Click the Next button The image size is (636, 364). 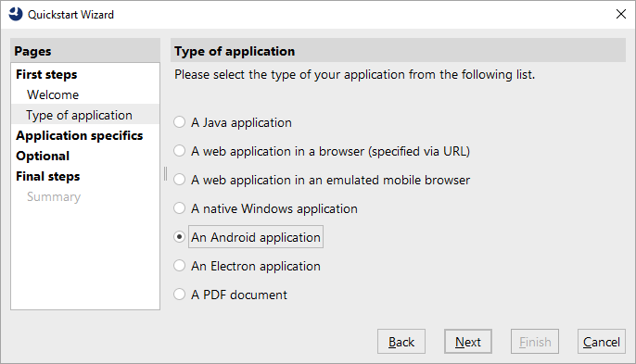click(x=467, y=342)
